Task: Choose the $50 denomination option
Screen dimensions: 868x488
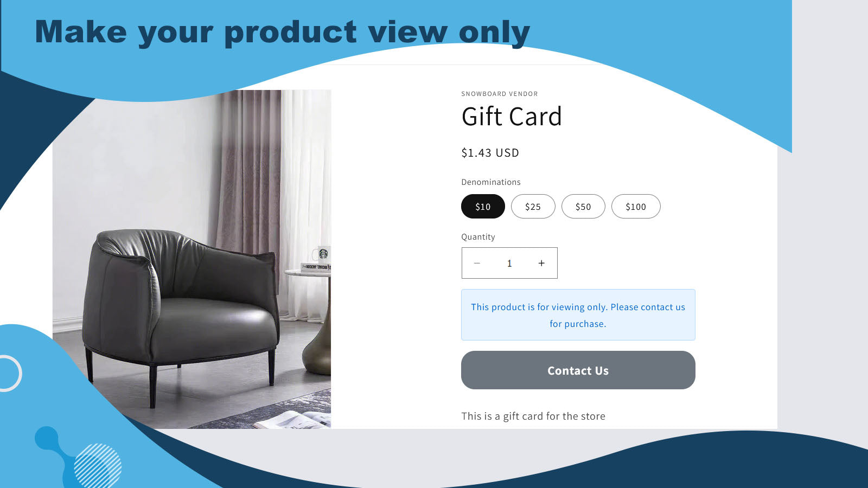Action: click(583, 207)
